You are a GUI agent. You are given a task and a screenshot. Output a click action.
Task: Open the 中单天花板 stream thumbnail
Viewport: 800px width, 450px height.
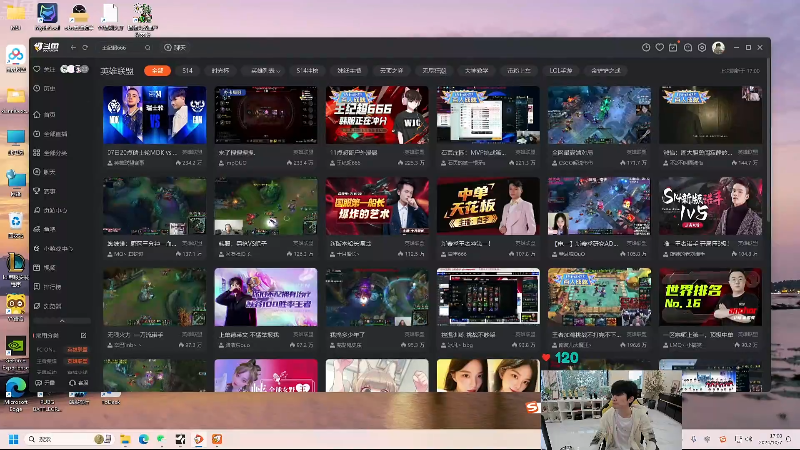[488, 206]
